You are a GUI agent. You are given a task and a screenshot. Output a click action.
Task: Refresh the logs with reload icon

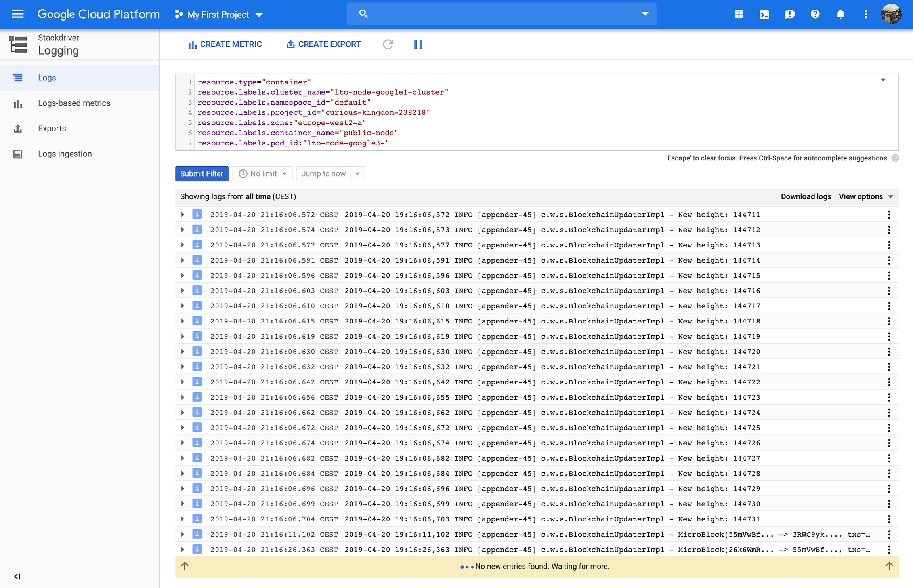point(388,44)
